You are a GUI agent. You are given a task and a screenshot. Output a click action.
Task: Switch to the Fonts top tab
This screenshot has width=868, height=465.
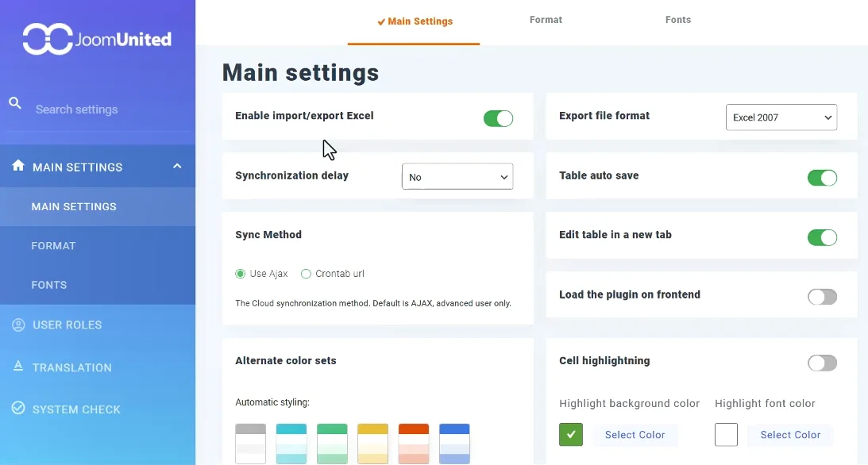pos(678,20)
